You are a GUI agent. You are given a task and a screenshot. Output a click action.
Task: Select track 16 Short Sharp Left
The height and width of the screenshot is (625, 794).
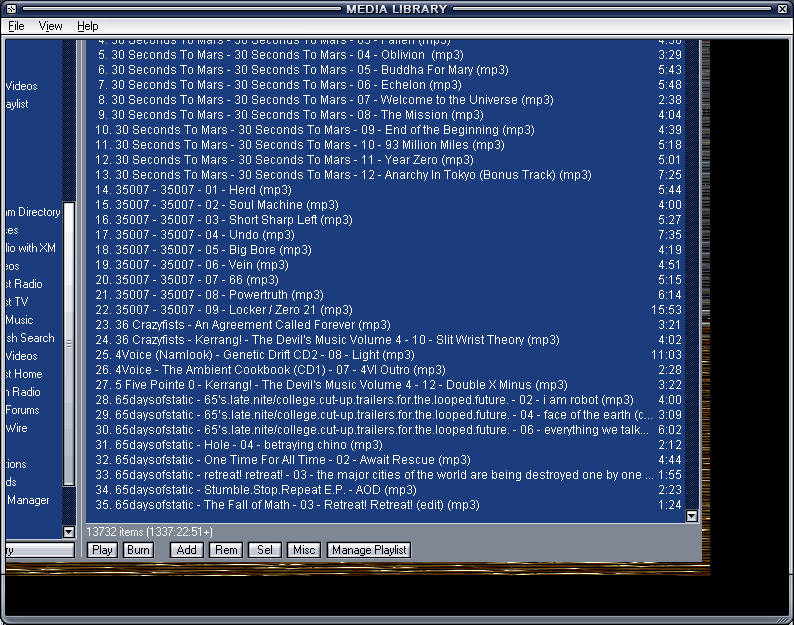pos(386,220)
